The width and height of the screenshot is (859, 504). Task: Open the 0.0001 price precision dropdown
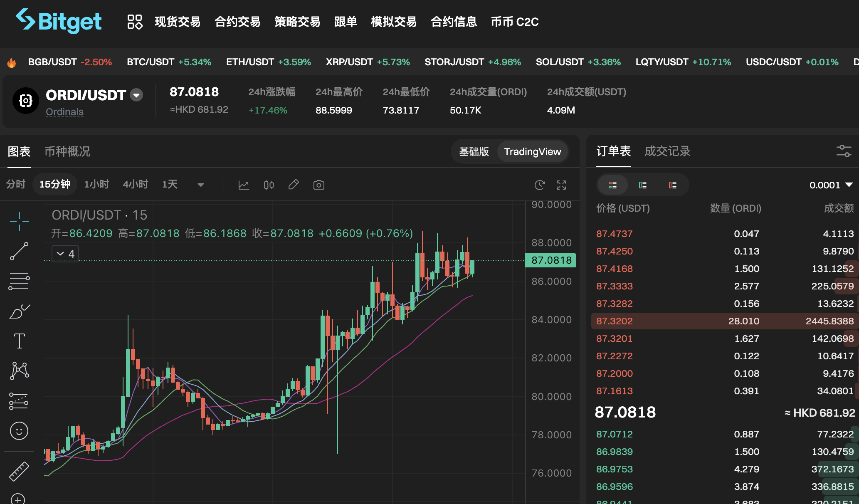coord(831,185)
